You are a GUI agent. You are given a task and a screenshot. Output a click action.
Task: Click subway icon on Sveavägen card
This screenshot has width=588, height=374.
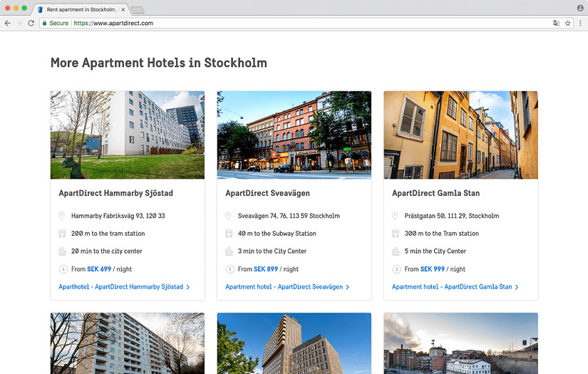(229, 234)
